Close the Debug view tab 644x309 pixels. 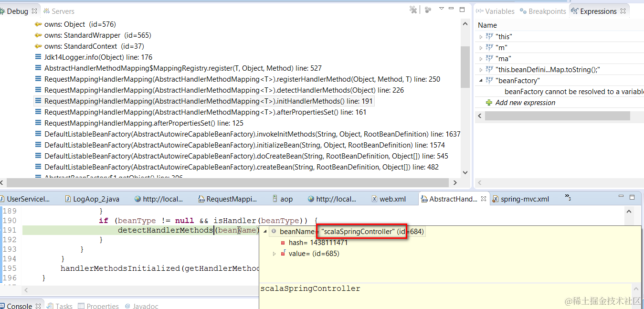pyautogui.click(x=34, y=11)
